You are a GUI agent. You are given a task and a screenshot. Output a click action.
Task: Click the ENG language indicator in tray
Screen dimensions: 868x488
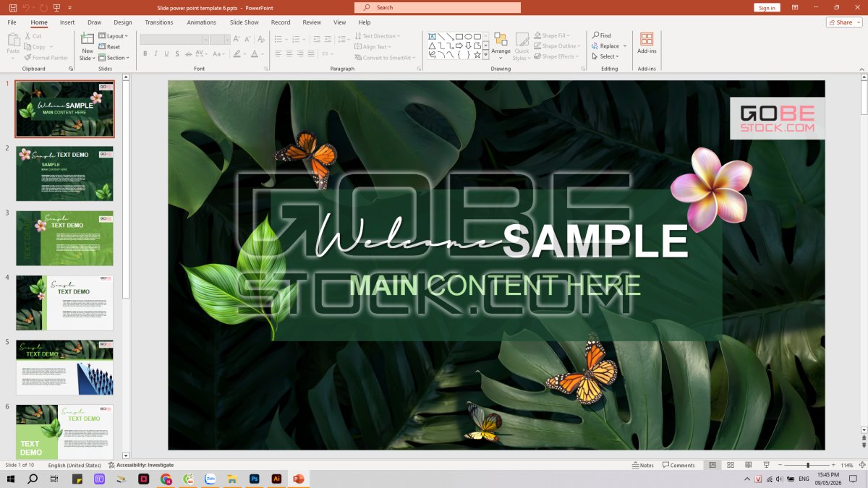[803, 479]
